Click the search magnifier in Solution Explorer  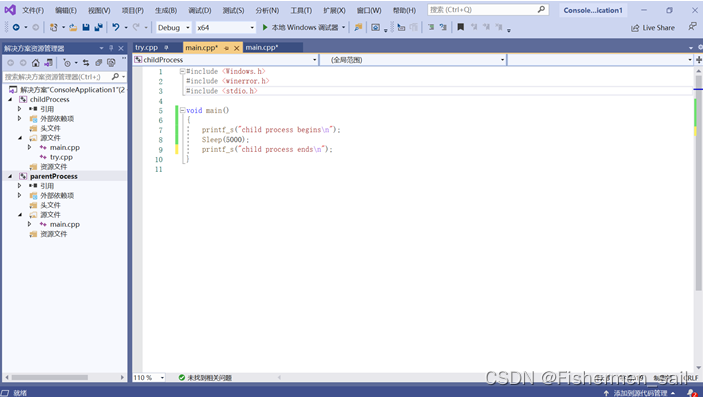pos(115,77)
